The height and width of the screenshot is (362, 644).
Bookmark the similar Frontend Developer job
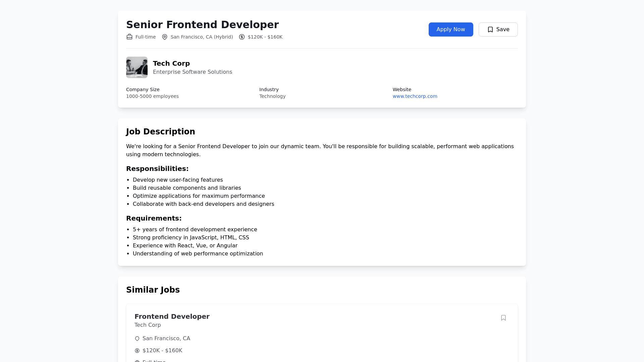click(x=503, y=318)
